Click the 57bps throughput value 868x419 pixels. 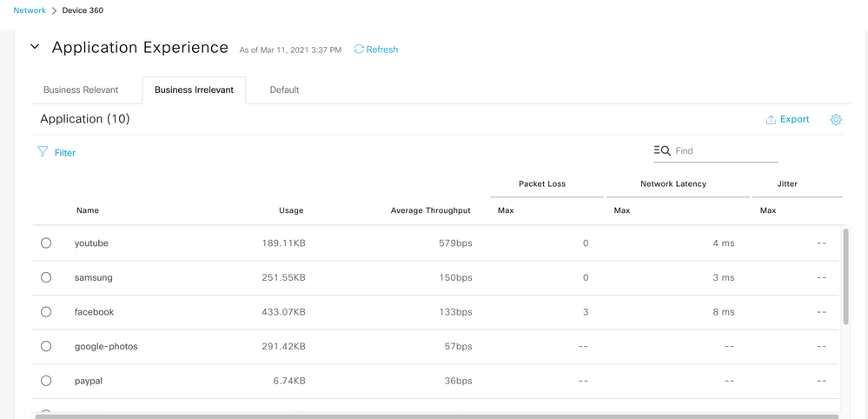[x=457, y=347]
